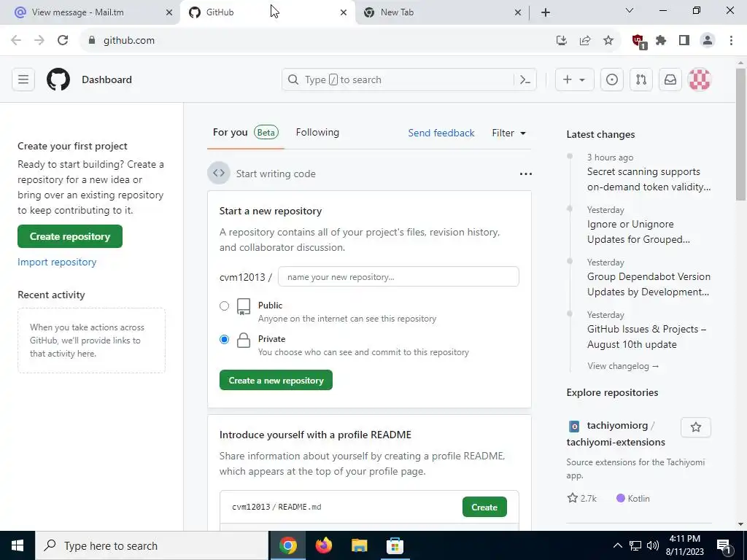Screen dimensions: 747x560
Task: Open the Chrome extensions puzzle icon
Action: pos(661,41)
